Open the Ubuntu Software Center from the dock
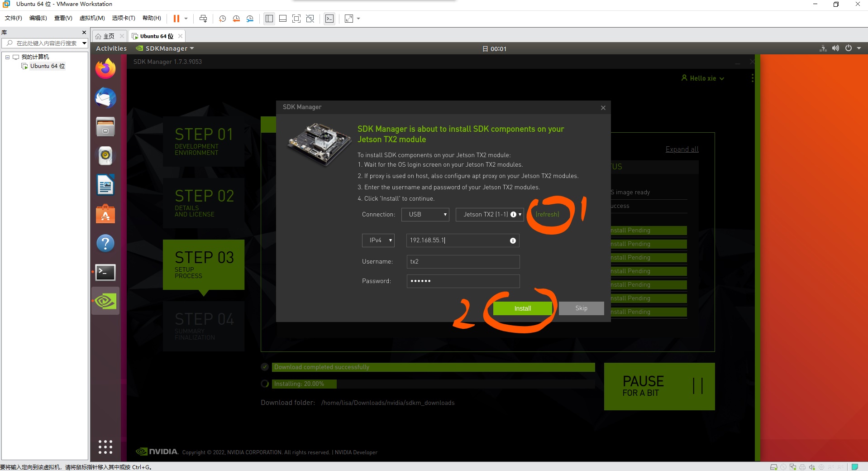Image resolution: width=868 pixels, height=471 pixels. click(x=105, y=214)
